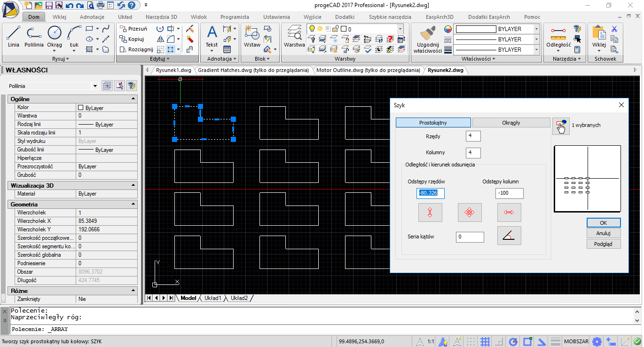Open the Odległość measure tool
644x347 pixels.
558,37
